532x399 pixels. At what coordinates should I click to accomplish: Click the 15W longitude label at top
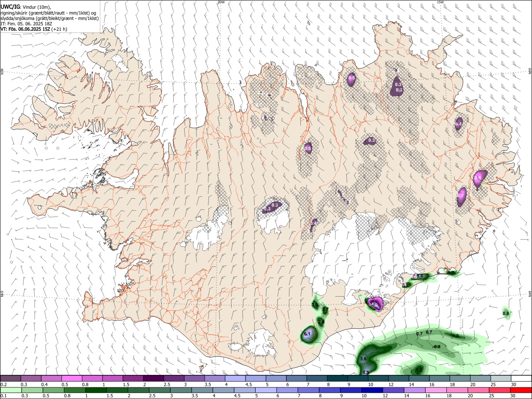440,2
